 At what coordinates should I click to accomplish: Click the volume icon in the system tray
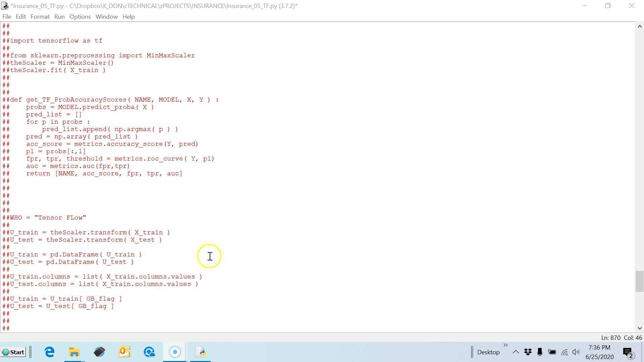(x=576, y=352)
